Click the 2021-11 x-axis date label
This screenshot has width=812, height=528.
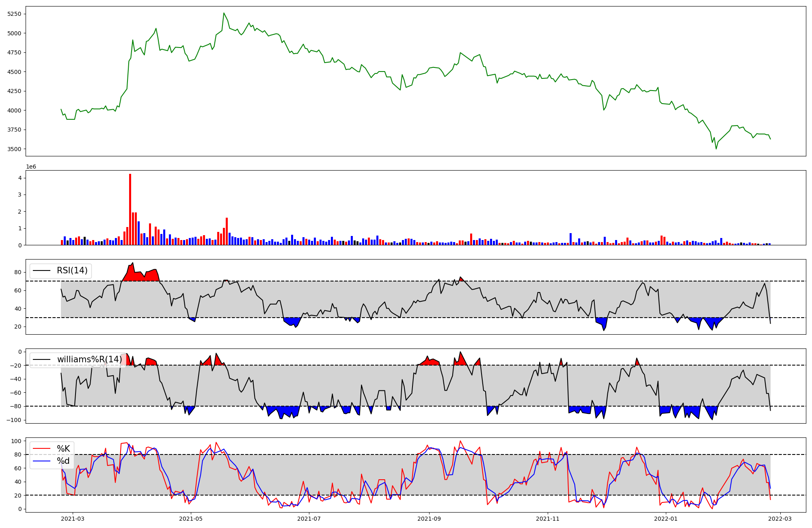tap(548, 518)
